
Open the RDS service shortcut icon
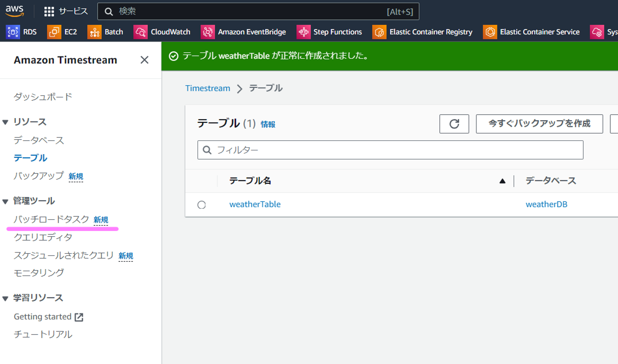13,32
